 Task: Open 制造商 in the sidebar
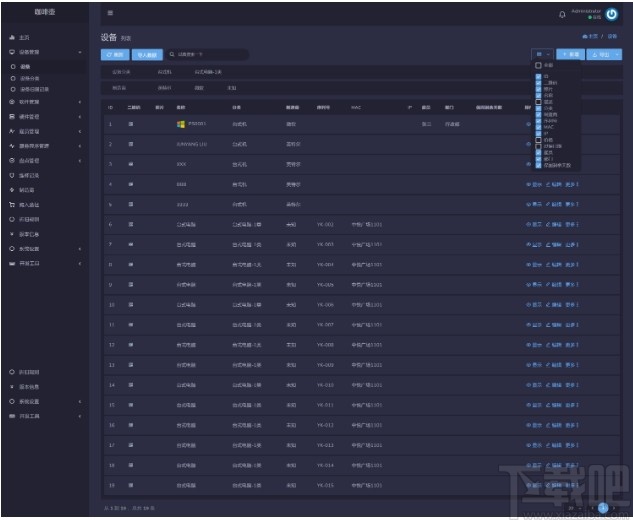point(27,190)
